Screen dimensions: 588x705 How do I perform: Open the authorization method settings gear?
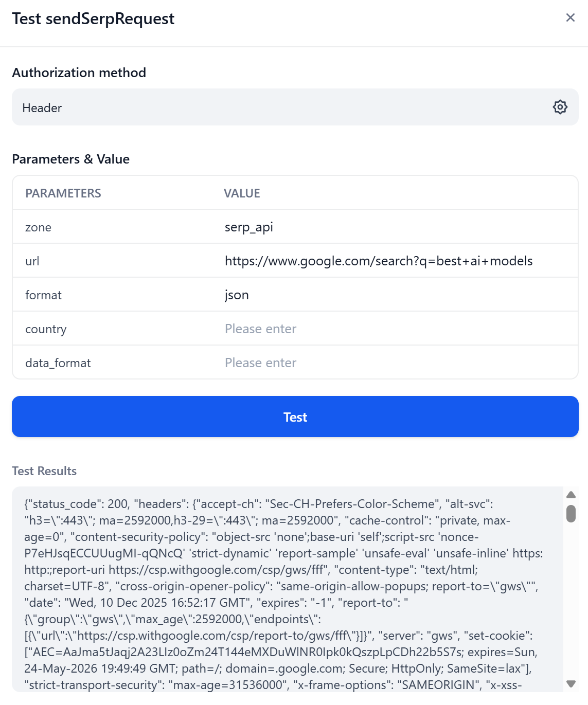(560, 107)
